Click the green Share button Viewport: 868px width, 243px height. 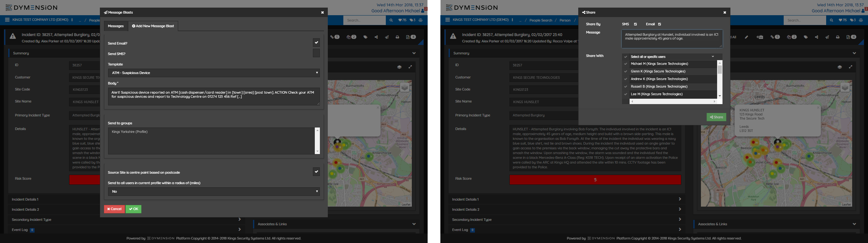coord(716,117)
